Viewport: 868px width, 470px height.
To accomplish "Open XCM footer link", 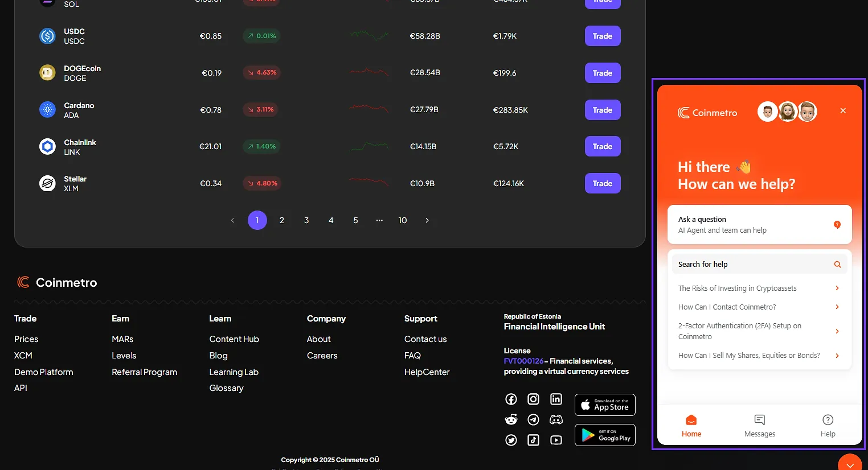I will [x=23, y=356].
